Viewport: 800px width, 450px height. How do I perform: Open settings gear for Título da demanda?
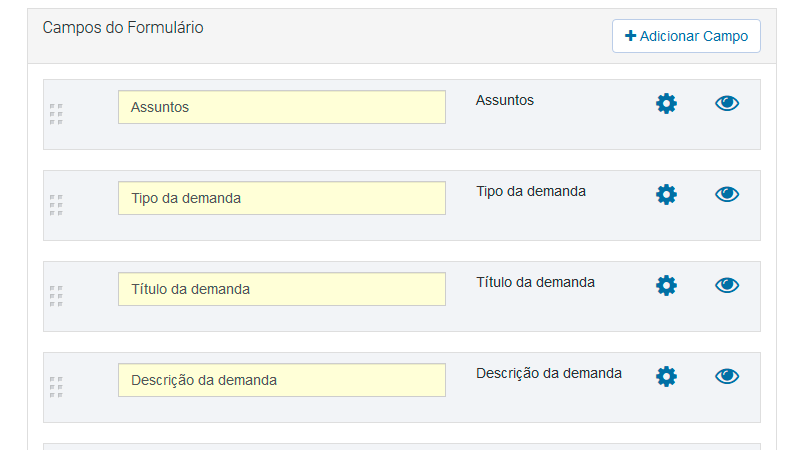point(666,285)
